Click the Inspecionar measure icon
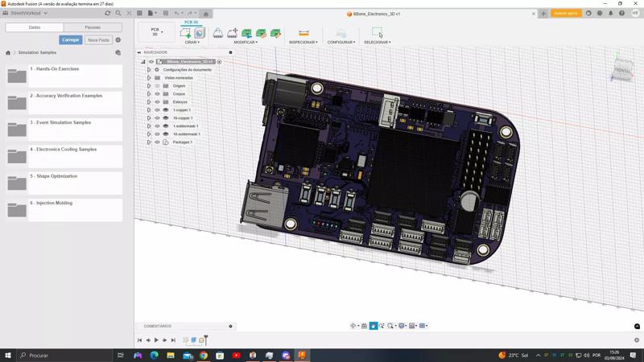Screen dimensions: 644x362 (303, 33)
